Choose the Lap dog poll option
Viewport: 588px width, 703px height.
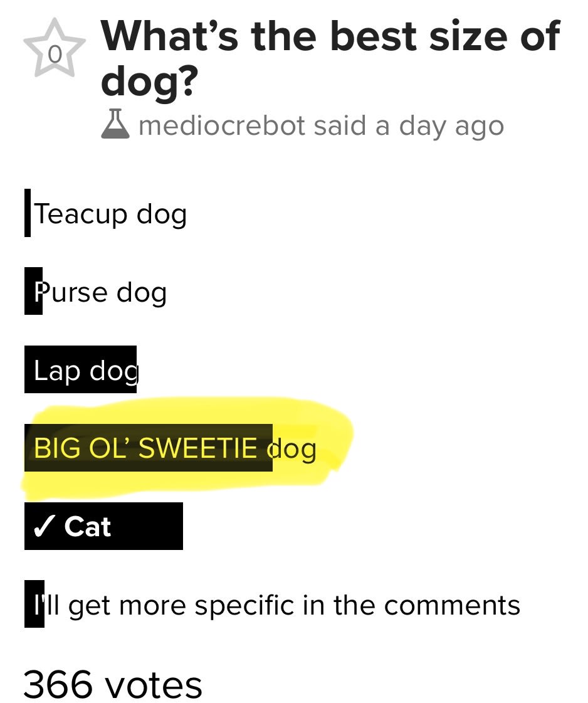coord(85,370)
